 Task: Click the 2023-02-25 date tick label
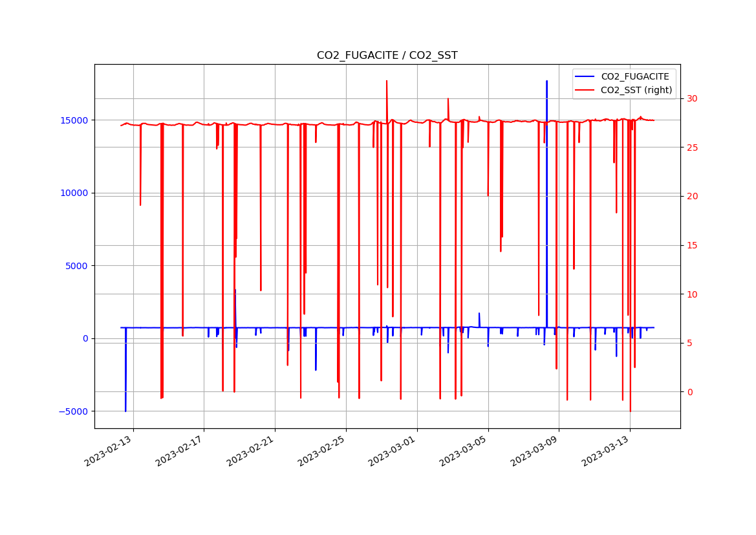(323, 450)
